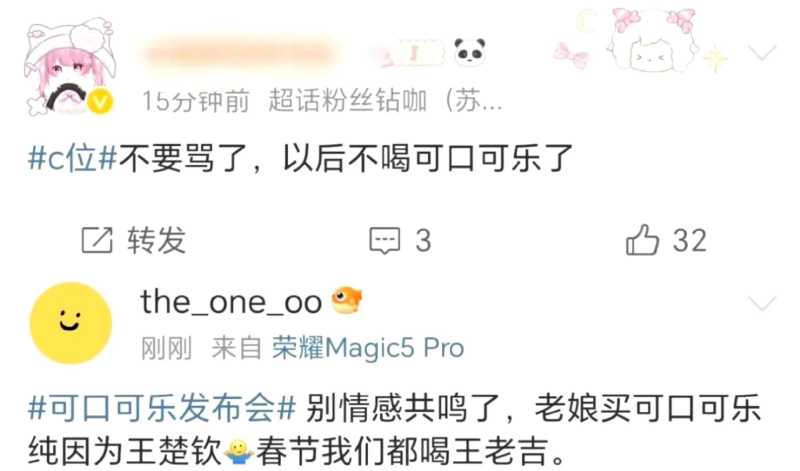Tap the panda emoji badge
The width and height of the screenshot is (800, 471).
click(469, 52)
